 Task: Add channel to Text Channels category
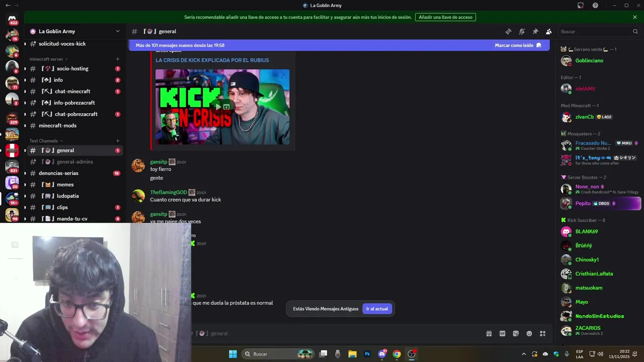coord(118,141)
